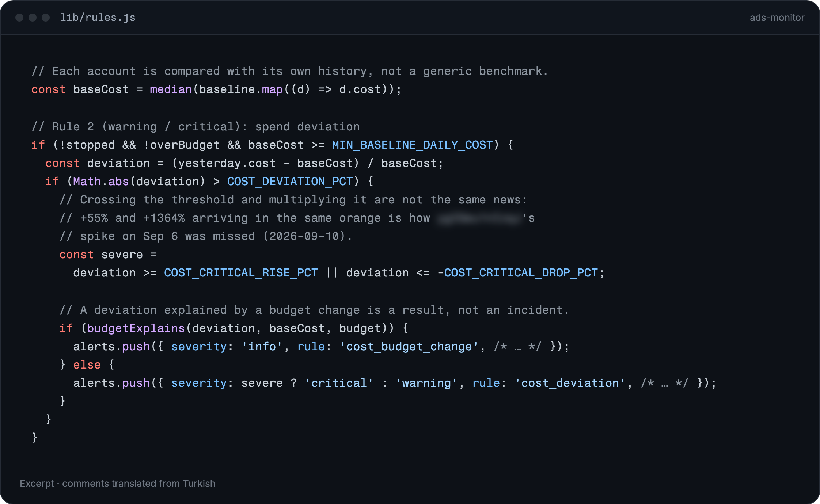Image resolution: width=820 pixels, height=504 pixels.
Task: Click the second gray window dot
Action: 33,18
